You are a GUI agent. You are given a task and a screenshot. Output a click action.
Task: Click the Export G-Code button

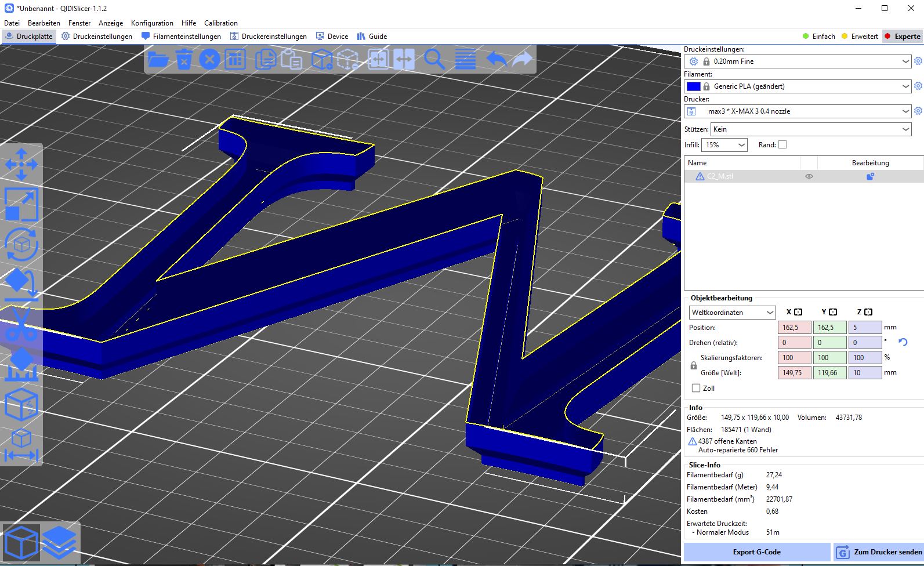[757, 552]
